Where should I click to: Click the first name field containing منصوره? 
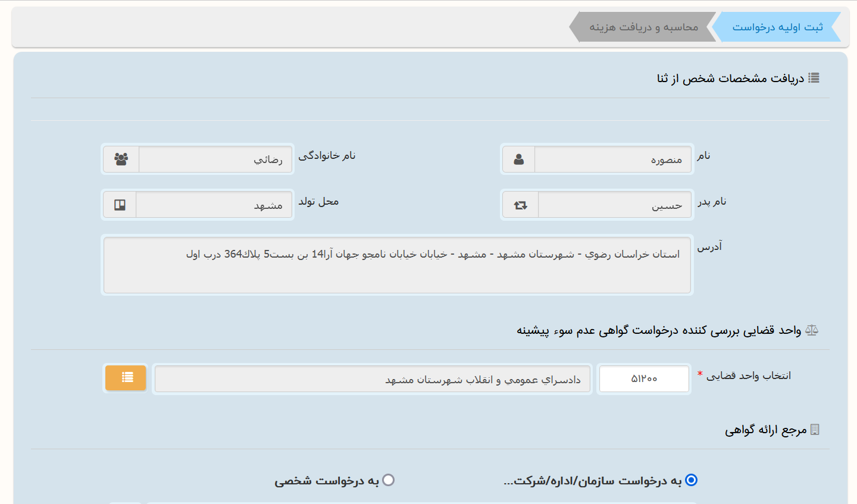pyautogui.click(x=613, y=159)
